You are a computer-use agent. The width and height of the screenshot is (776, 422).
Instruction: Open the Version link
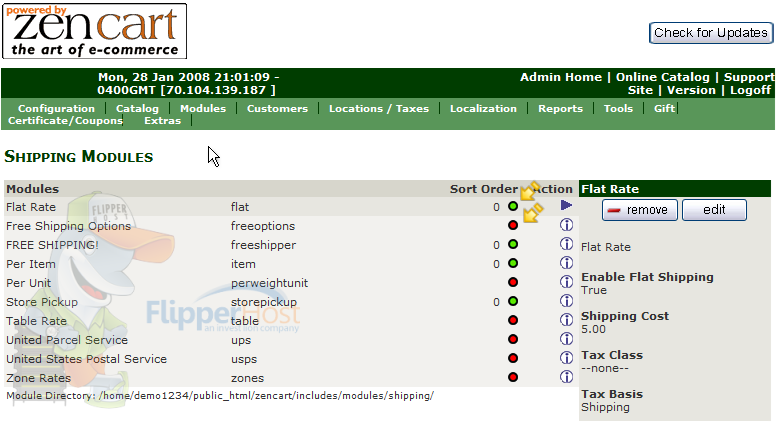click(691, 90)
